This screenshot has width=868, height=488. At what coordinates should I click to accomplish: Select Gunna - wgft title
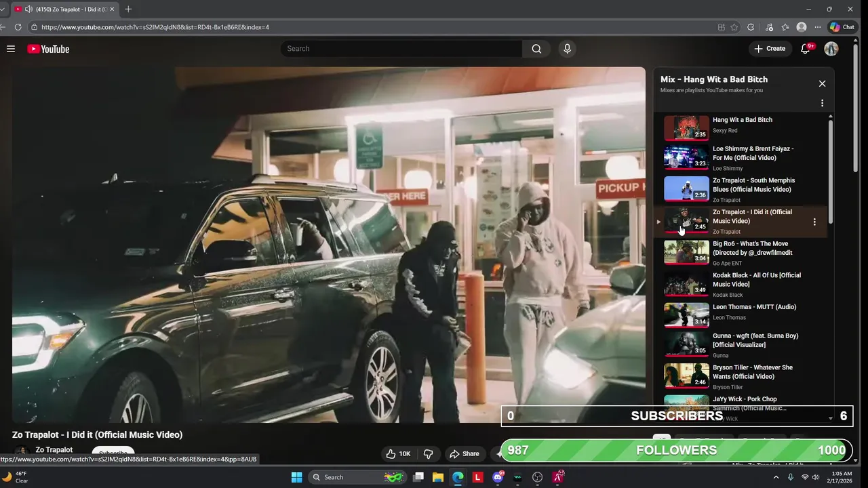tap(755, 340)
